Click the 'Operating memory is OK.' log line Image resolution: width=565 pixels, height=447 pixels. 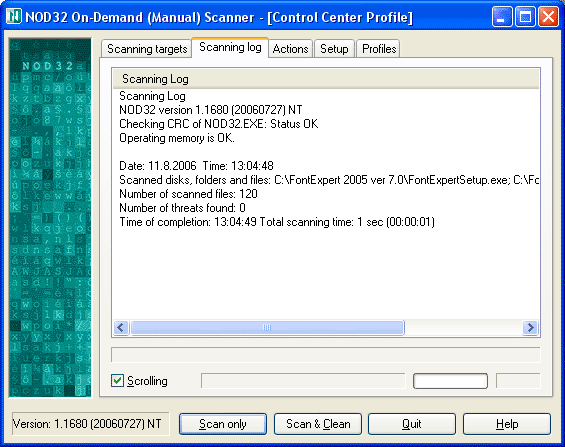coord(177,138)
